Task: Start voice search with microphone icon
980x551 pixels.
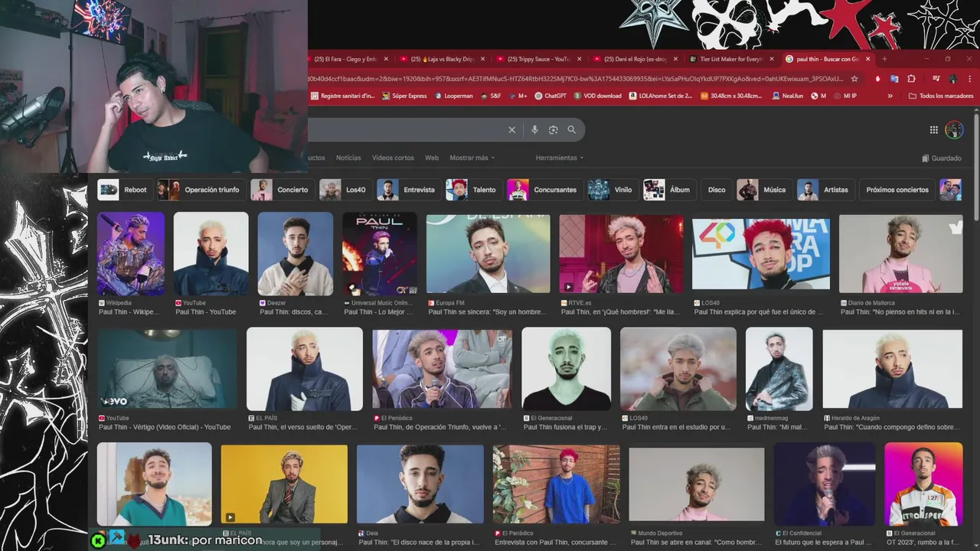Action: tap(534, 130)
